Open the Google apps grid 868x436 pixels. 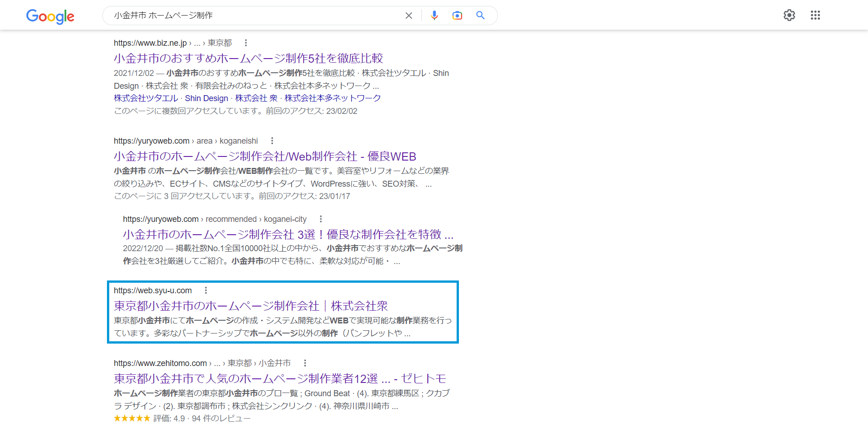(x=815, y=15)
